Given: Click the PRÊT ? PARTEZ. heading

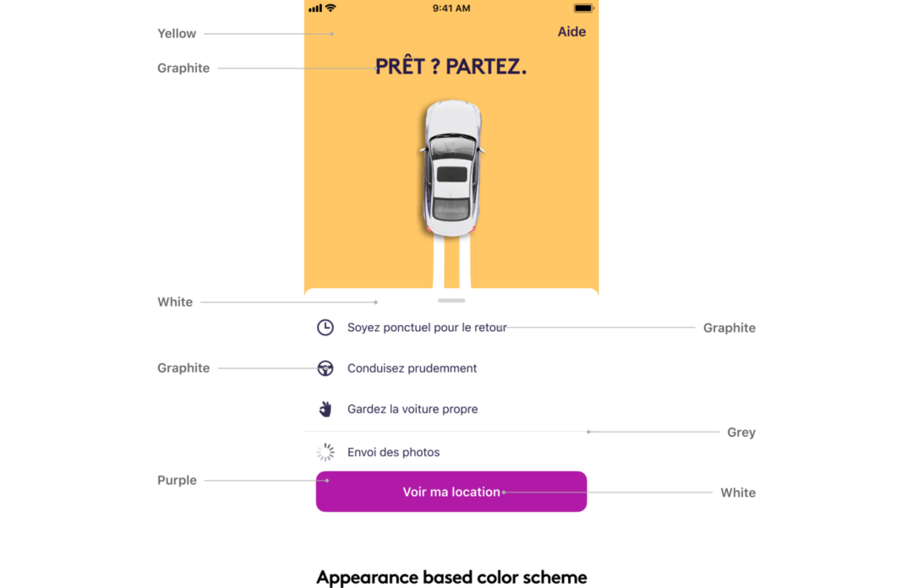Looking at the screenshot, I should (451, 68).
